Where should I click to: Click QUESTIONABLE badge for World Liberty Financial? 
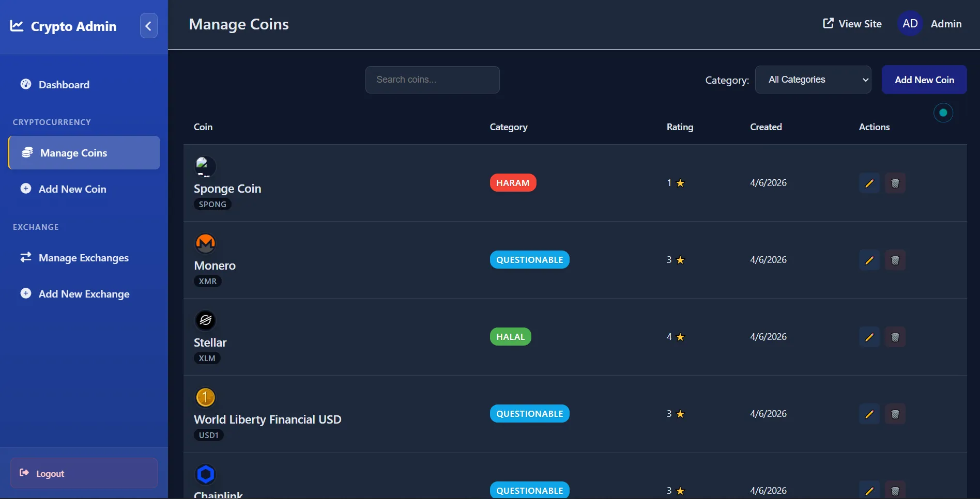tap(529, 414)
